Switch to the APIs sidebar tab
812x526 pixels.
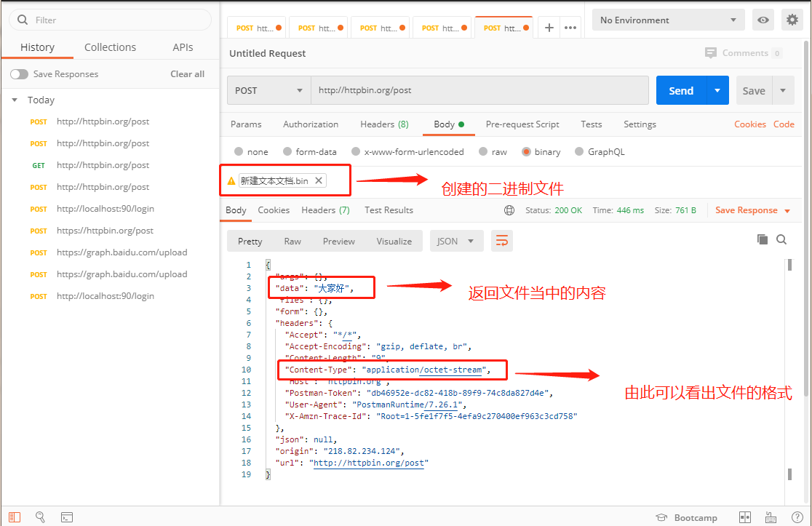click(183, 47)
